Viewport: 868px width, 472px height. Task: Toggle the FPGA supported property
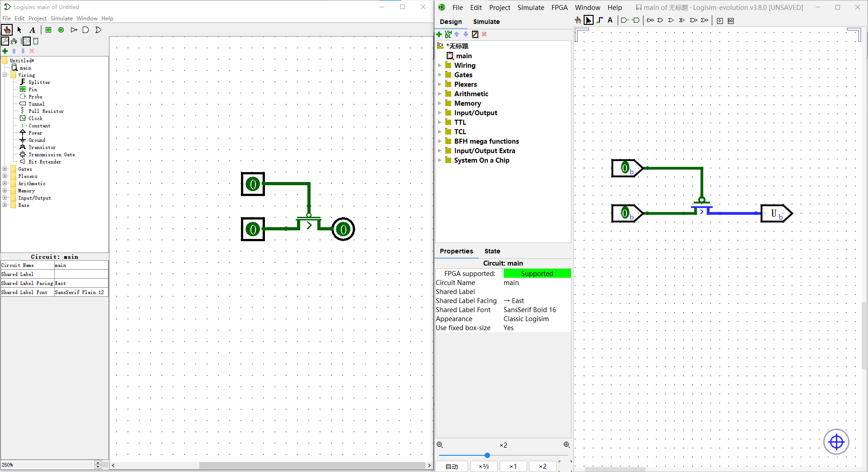537,273
